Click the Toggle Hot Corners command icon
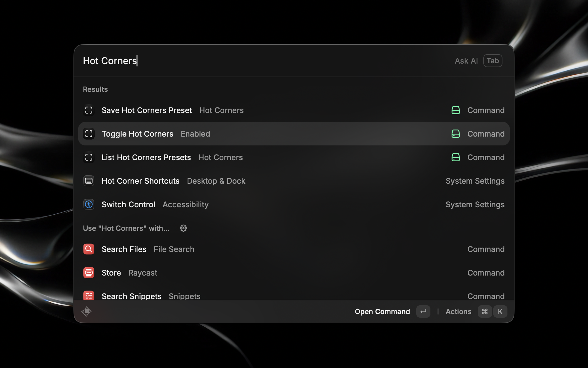This screenshot has height=368, width=588. click(89, 134)
